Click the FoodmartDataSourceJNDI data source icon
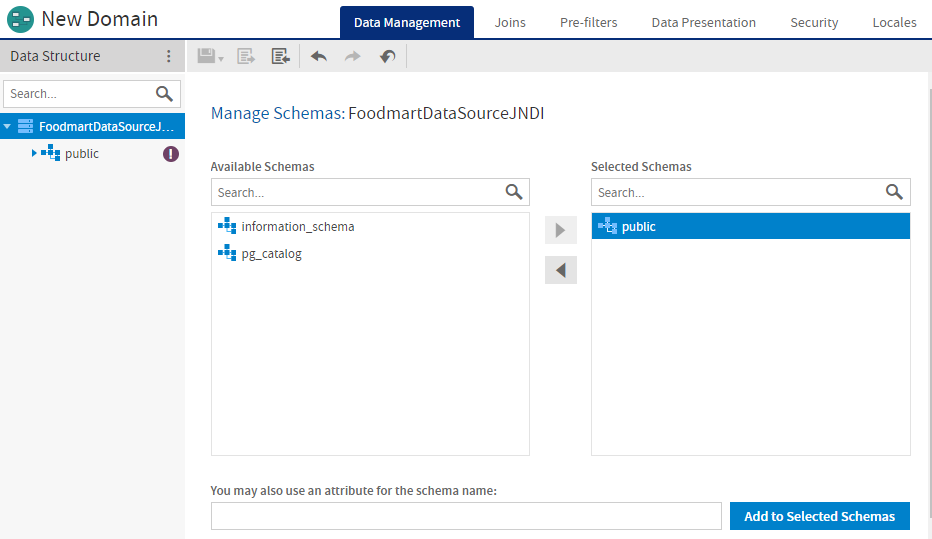 coord(26,126)
